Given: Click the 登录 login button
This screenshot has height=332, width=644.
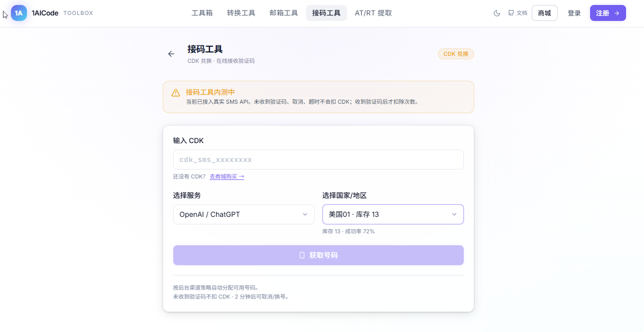Looking at the screenshot, I should (x=574, y=13).
